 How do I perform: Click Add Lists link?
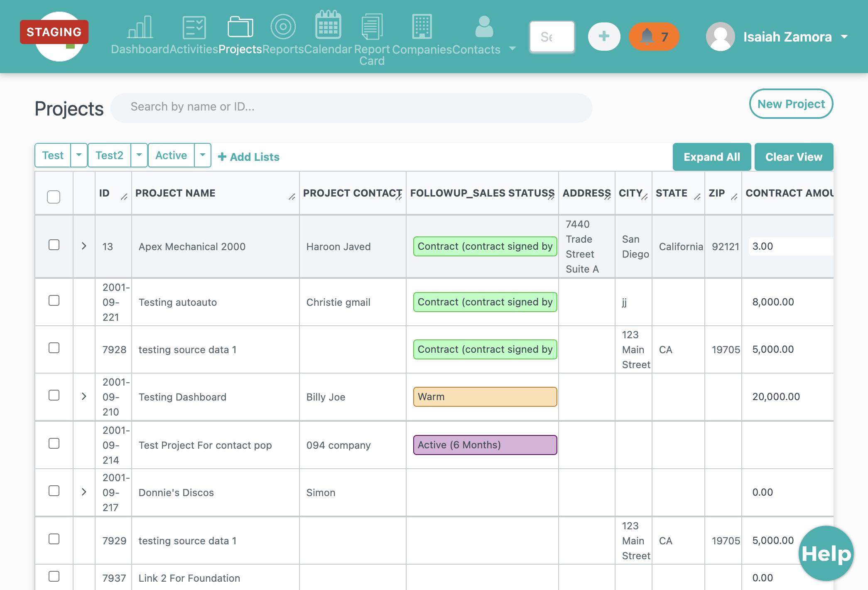[249, 157]
